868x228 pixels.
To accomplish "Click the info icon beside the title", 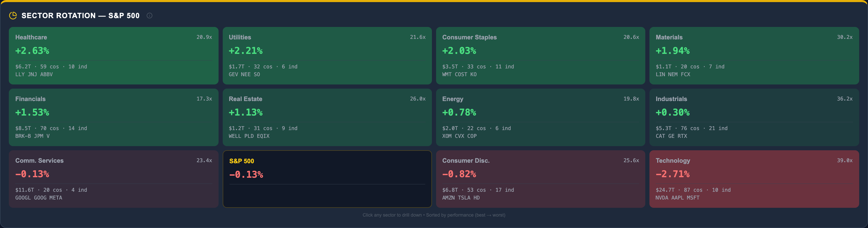I will click(x=150, y=16).
